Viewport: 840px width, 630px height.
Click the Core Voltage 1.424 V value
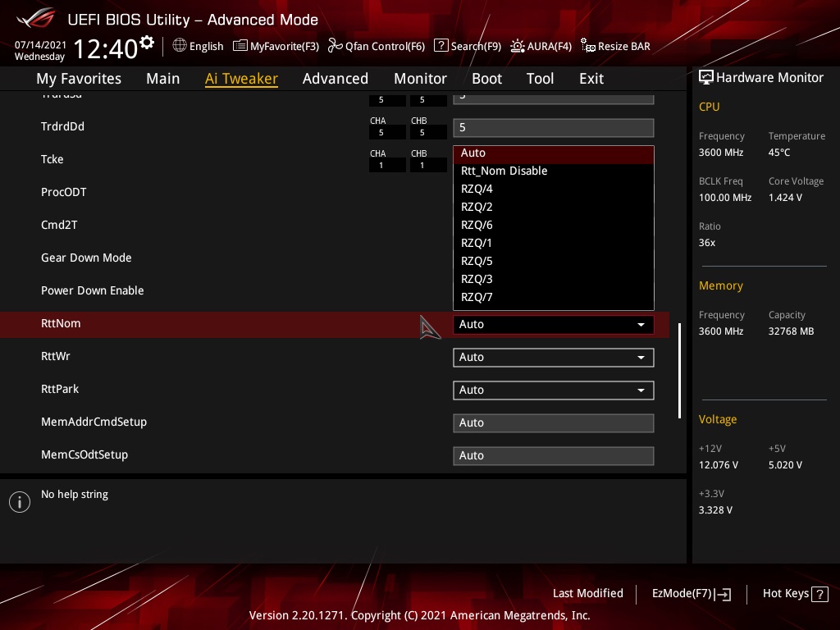click(x=785, y=198)
